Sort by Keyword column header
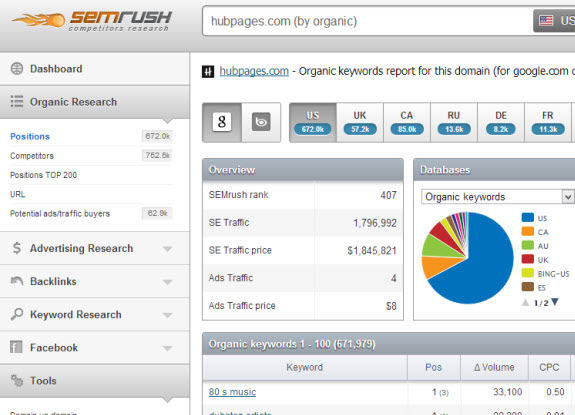 coord(305,367)
